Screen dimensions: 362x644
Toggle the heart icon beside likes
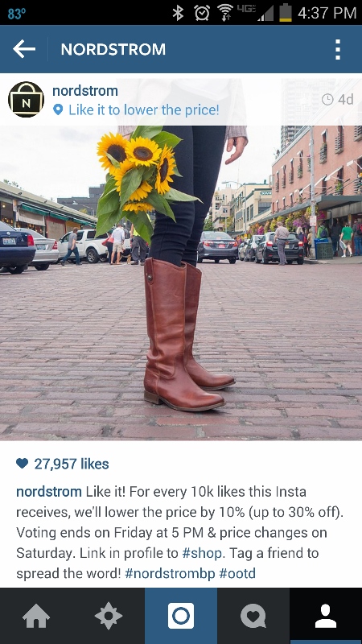23,464
